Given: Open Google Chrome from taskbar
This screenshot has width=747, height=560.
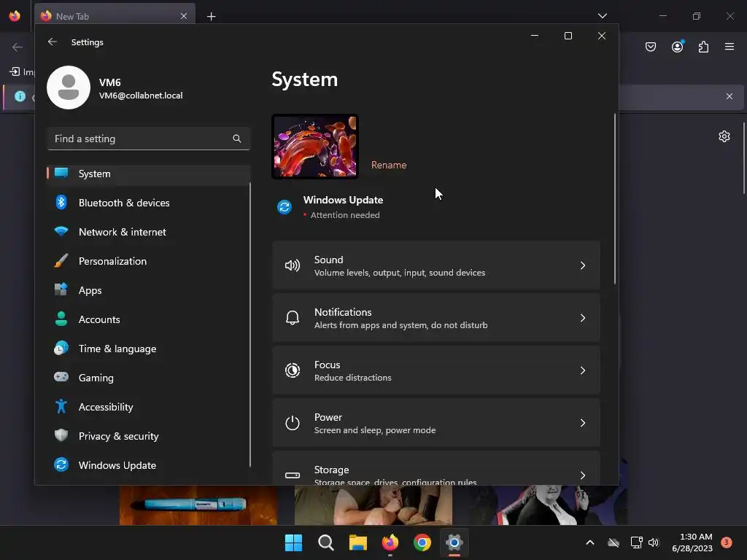Looking at the screenshot, I should coord(422,542).
